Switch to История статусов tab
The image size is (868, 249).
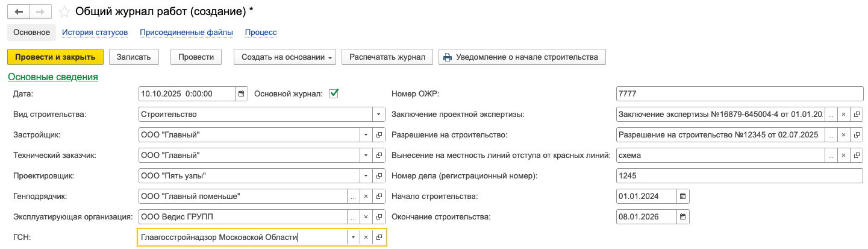95,33
